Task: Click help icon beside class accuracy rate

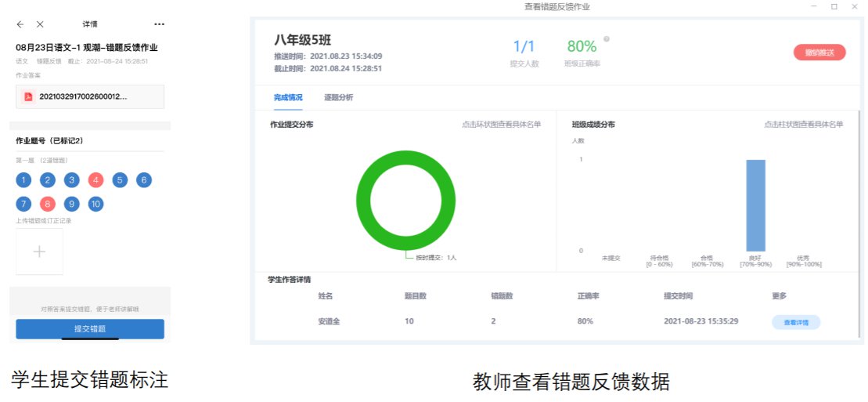Action: point(607,38)
